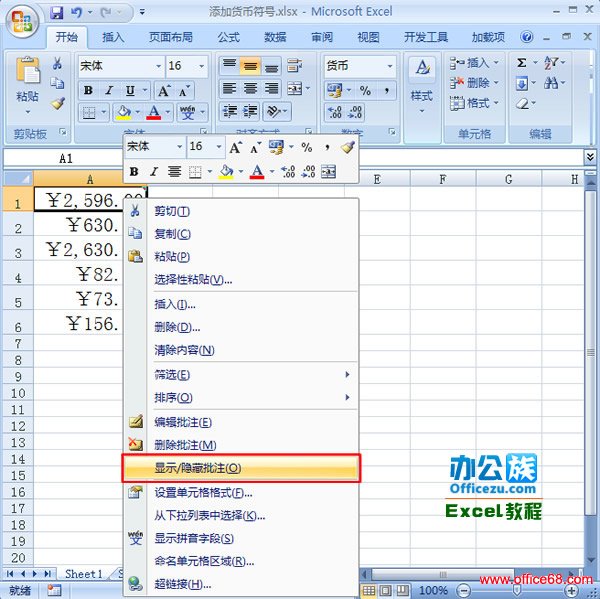
Task: Align text left in ribbon
Action: [229, 89]
